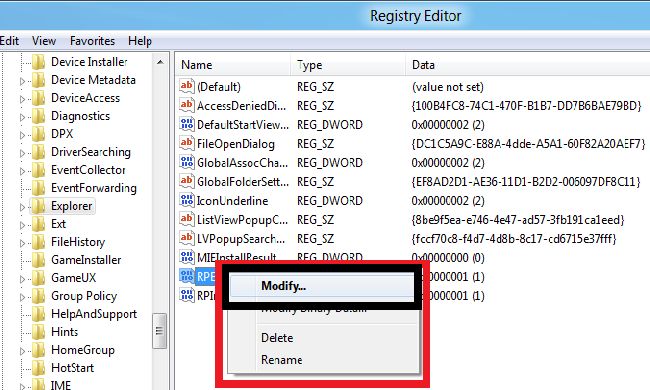Click the HotStart folder icon
The width and height of the screenshot is (650, 390).
39,368
